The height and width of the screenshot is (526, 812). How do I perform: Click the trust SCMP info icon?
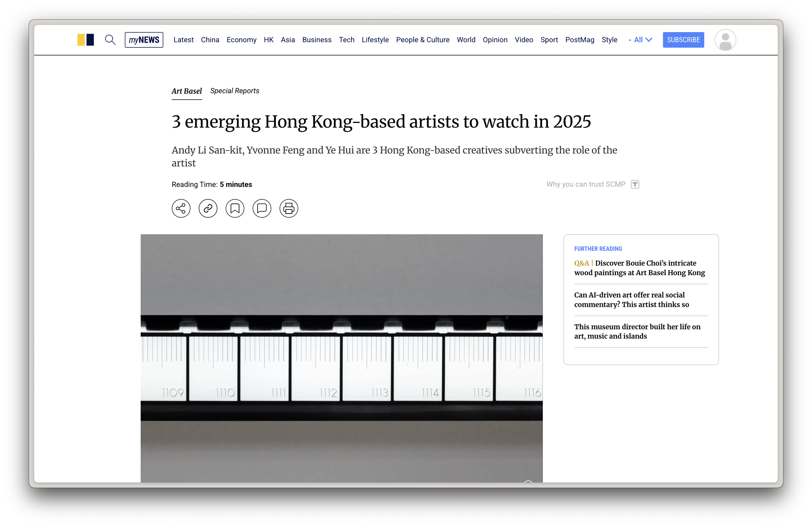point(635,184)
